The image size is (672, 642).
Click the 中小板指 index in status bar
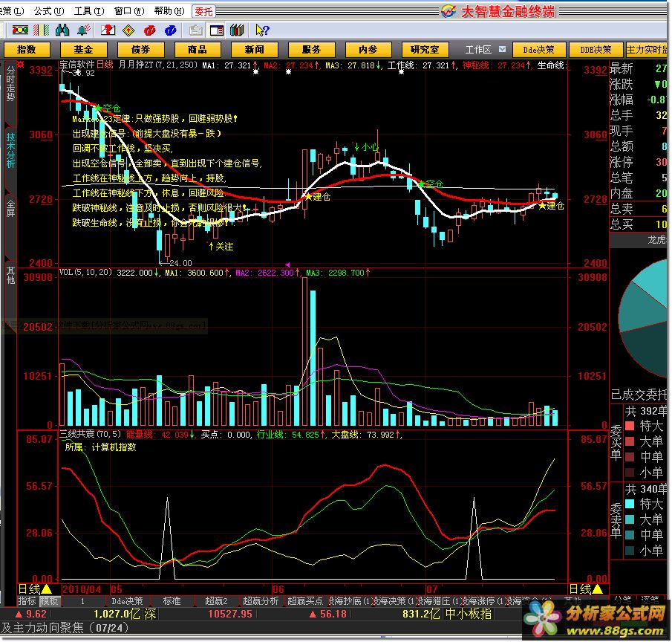coord(469,614)
